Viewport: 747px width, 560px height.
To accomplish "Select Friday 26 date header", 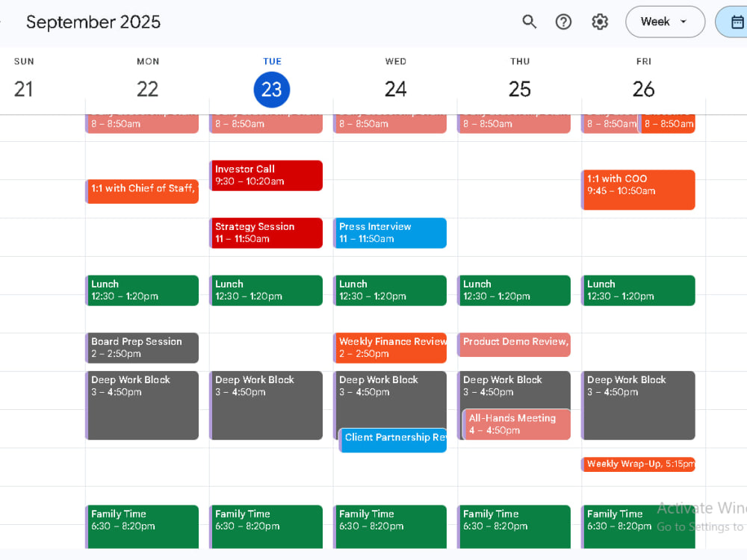I will [x=644, y=89].
